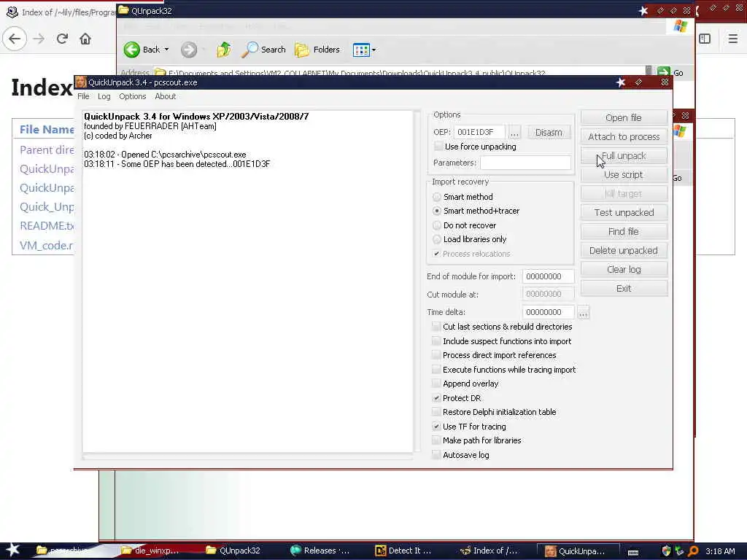Viewport: 747px width, 560px height.
Task: Click the taskbar start star icon
Action: [x=12, y=550]
